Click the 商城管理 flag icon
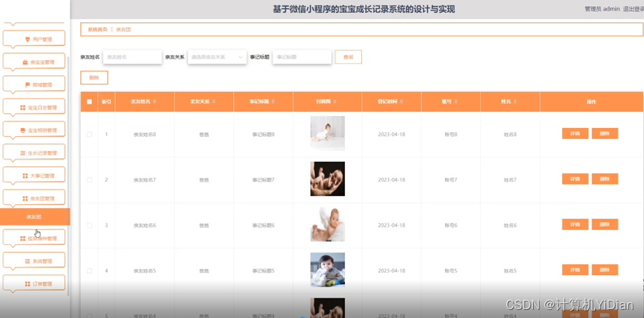This screenshot has width=644, height=318. click(27, 85)
